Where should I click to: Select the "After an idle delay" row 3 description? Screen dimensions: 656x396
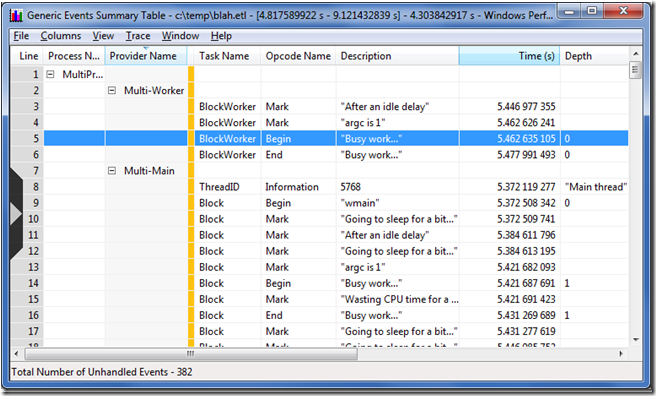[385, 107]
